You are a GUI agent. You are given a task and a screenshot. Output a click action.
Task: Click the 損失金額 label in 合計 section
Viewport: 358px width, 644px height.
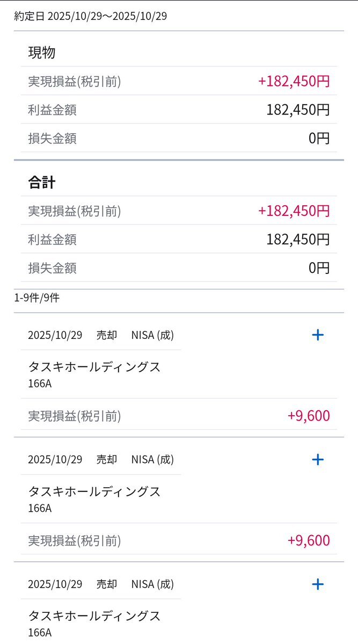click(x=52, y=267)
